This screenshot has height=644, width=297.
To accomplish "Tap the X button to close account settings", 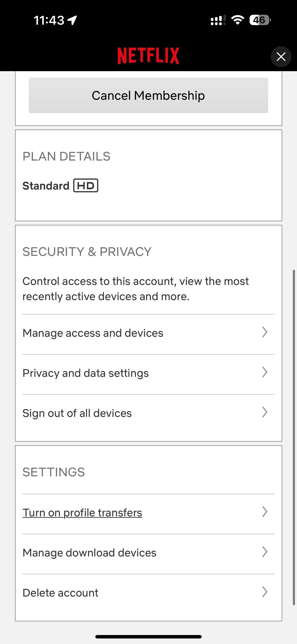I will [x=281, y=56].
